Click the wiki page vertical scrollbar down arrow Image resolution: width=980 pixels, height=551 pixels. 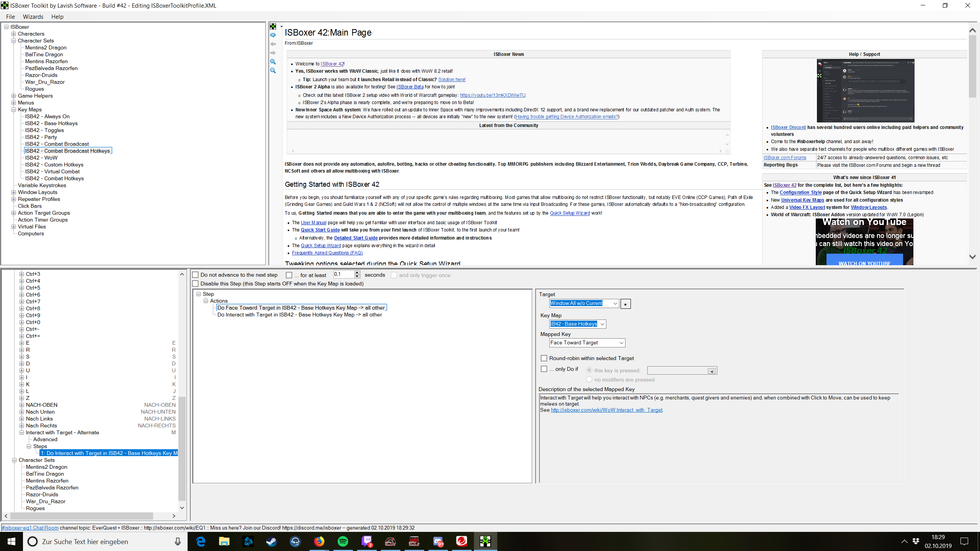click(x=972, y=257)
